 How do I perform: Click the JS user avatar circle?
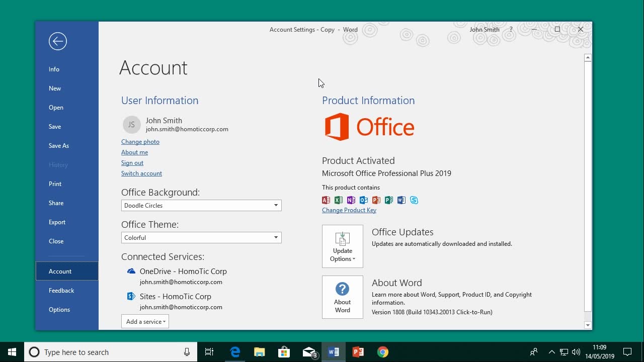131,125
